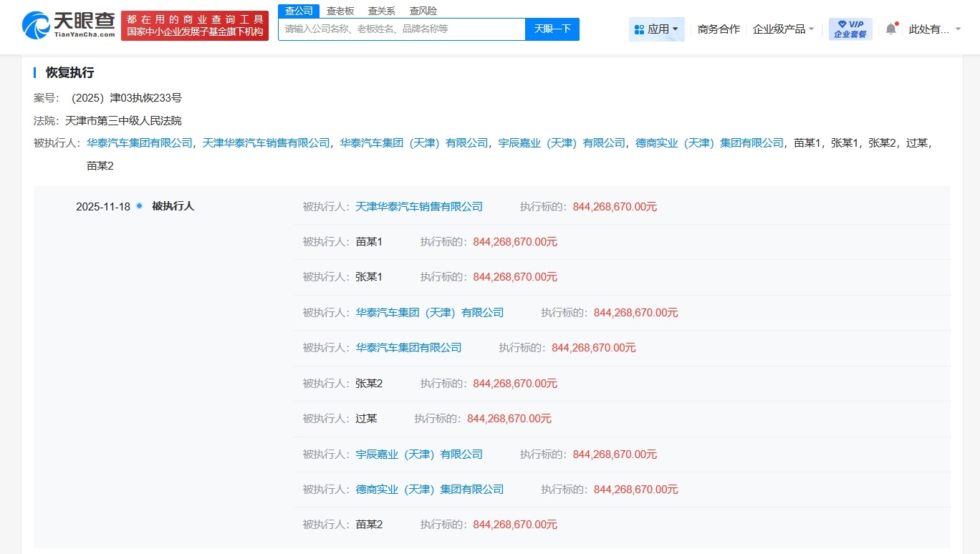Open the 商务合作 link

click(x=718, y=29)
